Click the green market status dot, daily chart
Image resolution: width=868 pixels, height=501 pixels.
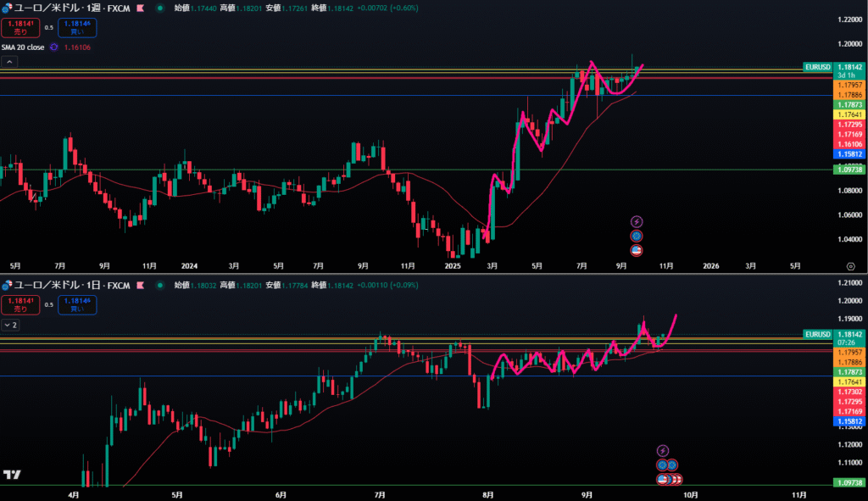pos(160,286)
